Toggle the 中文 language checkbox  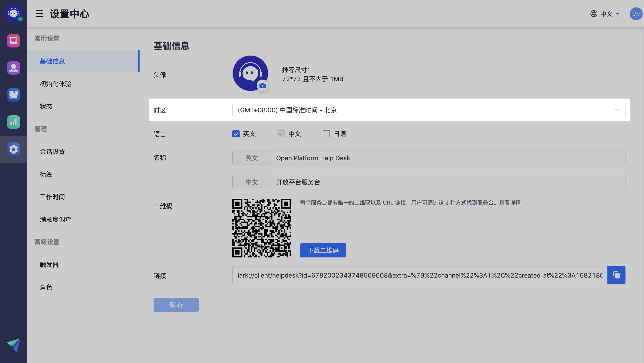[x=281, y=134]
